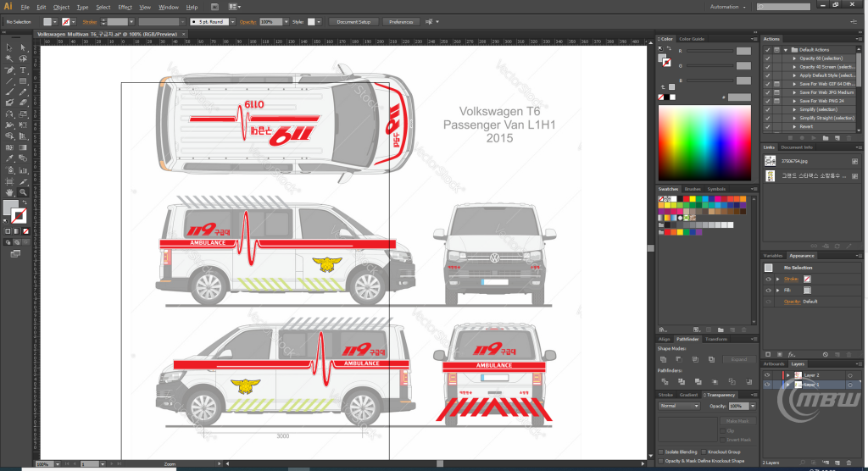The width and height of the screenshot is (868, 471).
Task: Select the Eraser tool
Action: click(x=23, y=103)
